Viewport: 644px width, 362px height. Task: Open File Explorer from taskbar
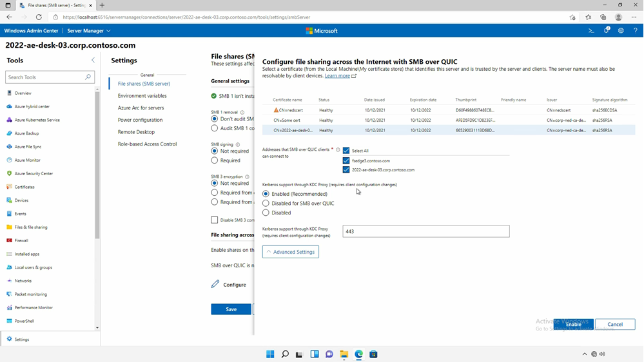click(x=344, y=354)
